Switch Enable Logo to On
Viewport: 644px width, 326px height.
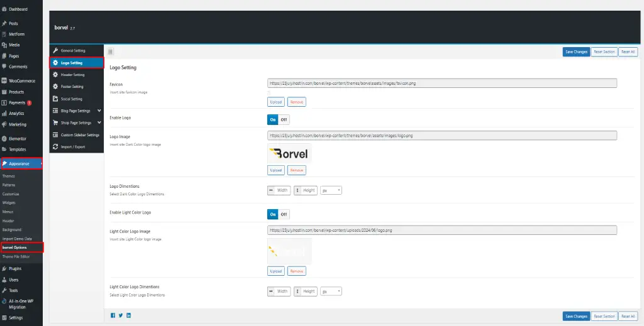[273, 119]
